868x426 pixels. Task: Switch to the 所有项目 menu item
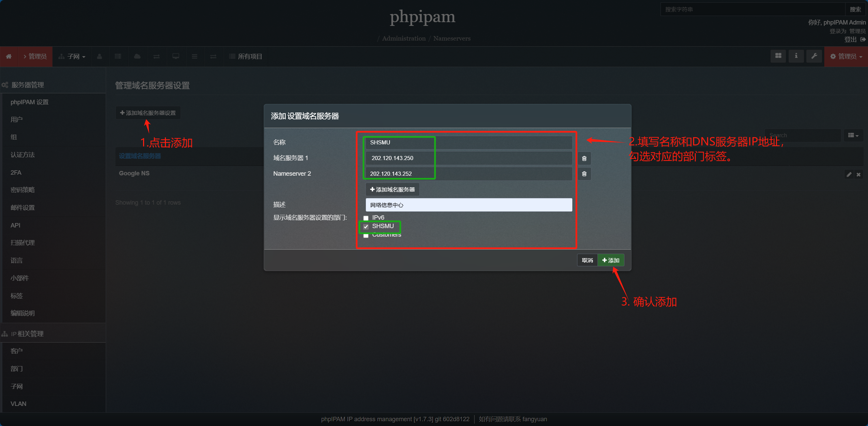[x=245, y=57]
